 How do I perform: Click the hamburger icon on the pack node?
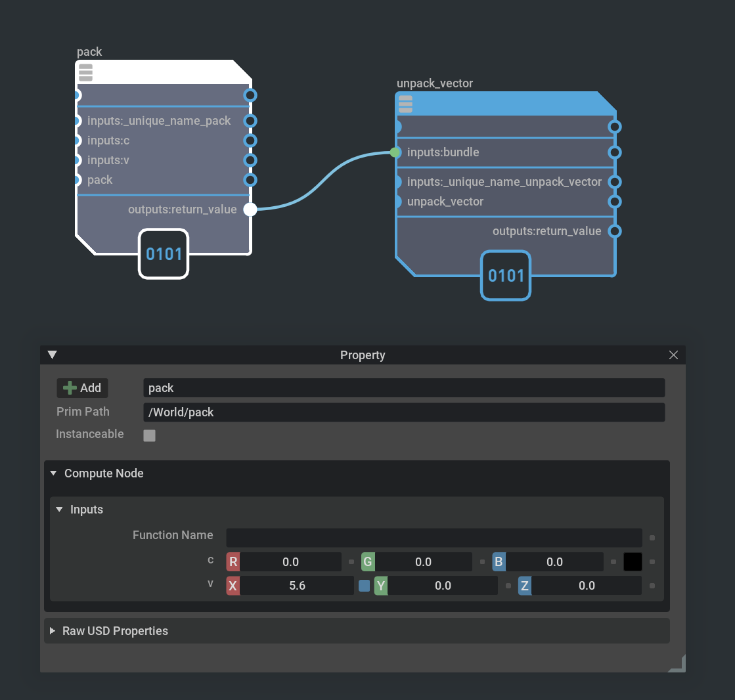[x=85, y=72]
